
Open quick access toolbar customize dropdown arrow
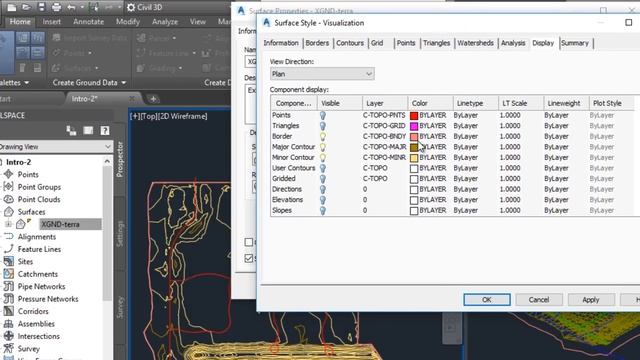[120, 7]
